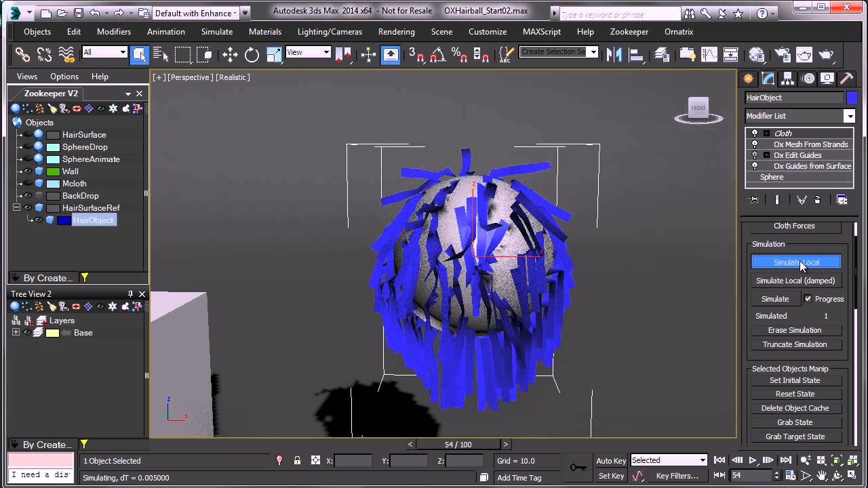
Task: Open the Zookeeper menu
Action: 631,32
